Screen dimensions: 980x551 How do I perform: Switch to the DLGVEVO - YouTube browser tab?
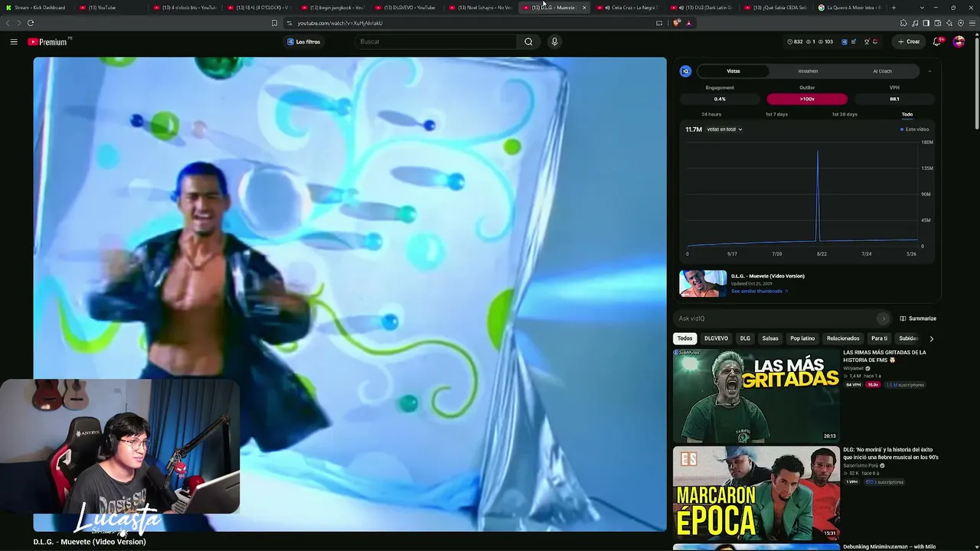click(407, 8)
